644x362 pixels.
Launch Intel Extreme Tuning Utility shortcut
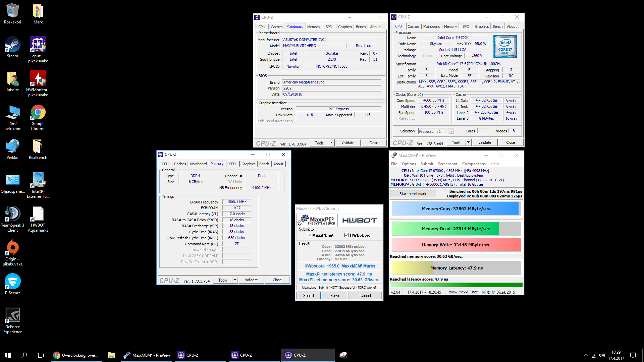point(38,185)
